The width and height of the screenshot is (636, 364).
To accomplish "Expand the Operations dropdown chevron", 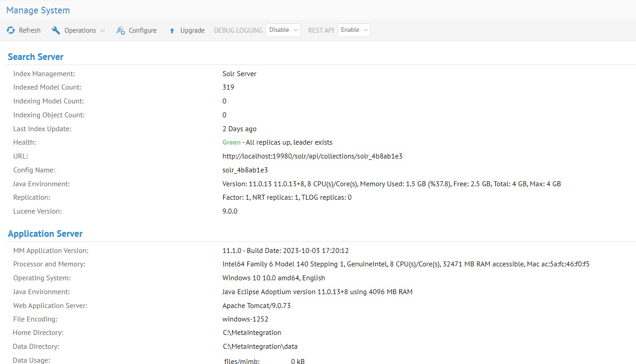I will pos(103,31).
